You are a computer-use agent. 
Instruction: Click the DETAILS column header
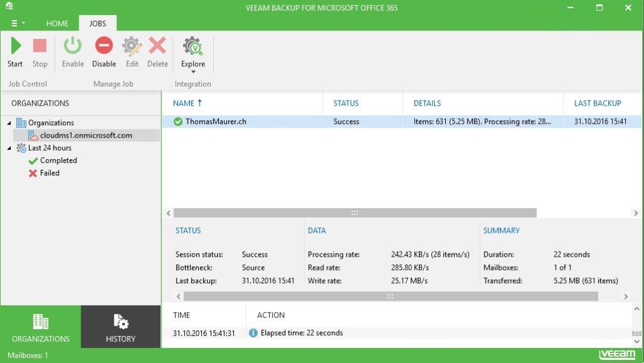coord(427,103)
